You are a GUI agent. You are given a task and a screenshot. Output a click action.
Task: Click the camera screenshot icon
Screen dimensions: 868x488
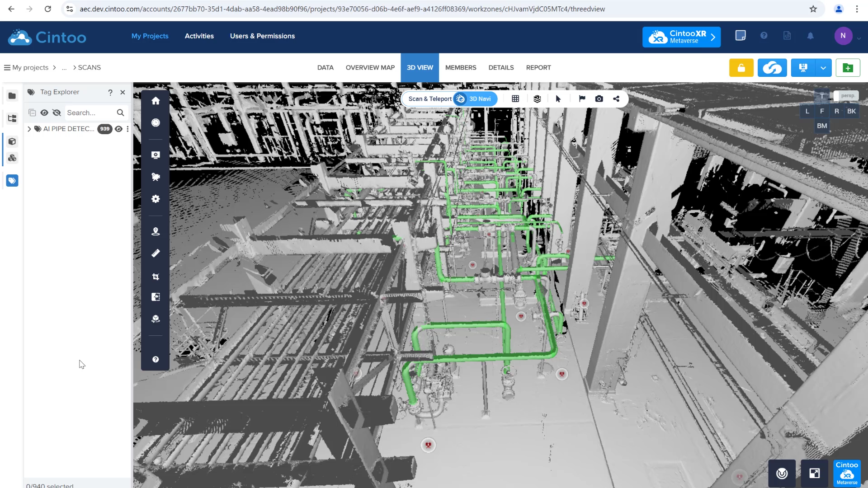click(599, 99)
